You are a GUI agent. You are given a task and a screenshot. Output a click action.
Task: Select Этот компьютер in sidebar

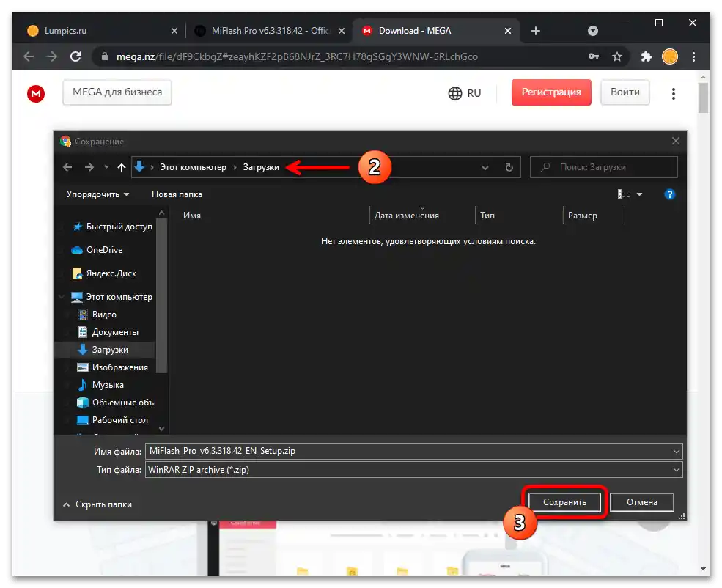point(112,297)
